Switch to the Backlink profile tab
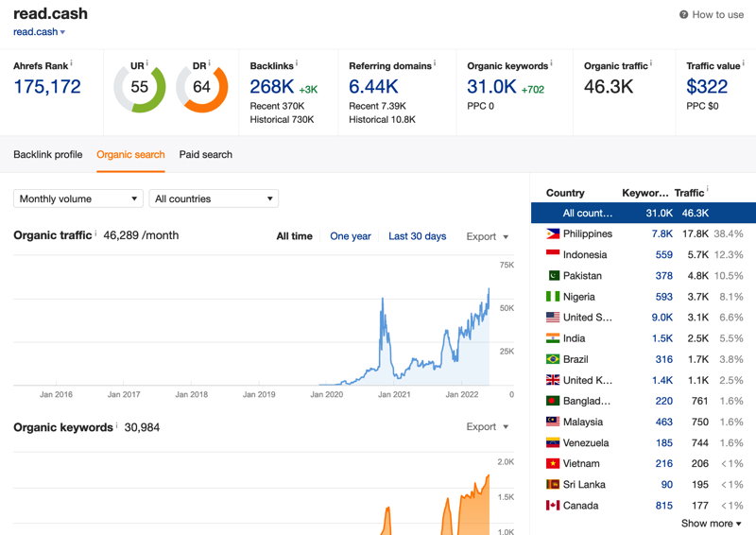The image size is (756, 535). coord(48,154)
